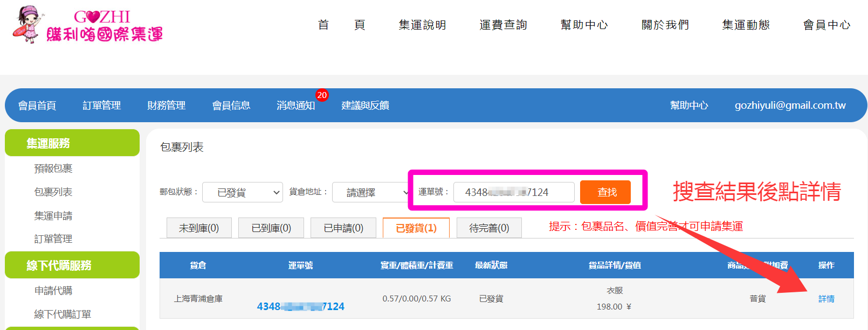Click the 最新狀態 column header
The width and height of the screenshot is (868, 330).
pos(491,265)
